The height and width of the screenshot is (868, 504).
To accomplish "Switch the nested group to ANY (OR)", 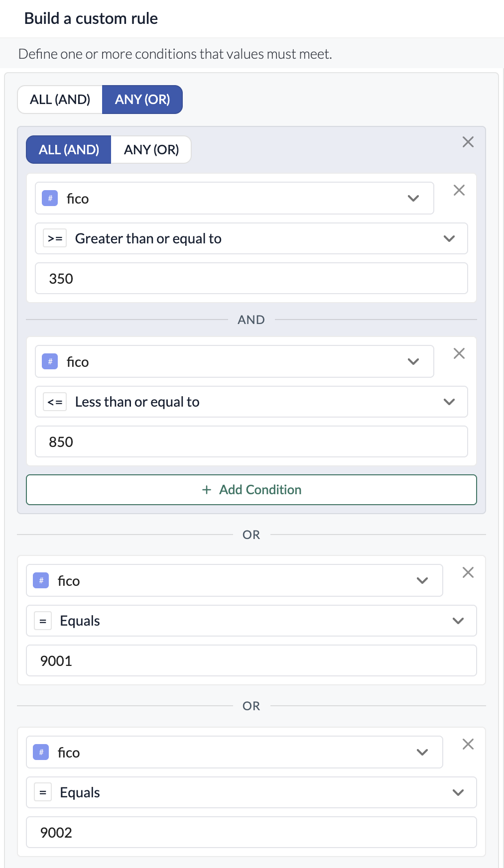I will click(x=151, y=149).
